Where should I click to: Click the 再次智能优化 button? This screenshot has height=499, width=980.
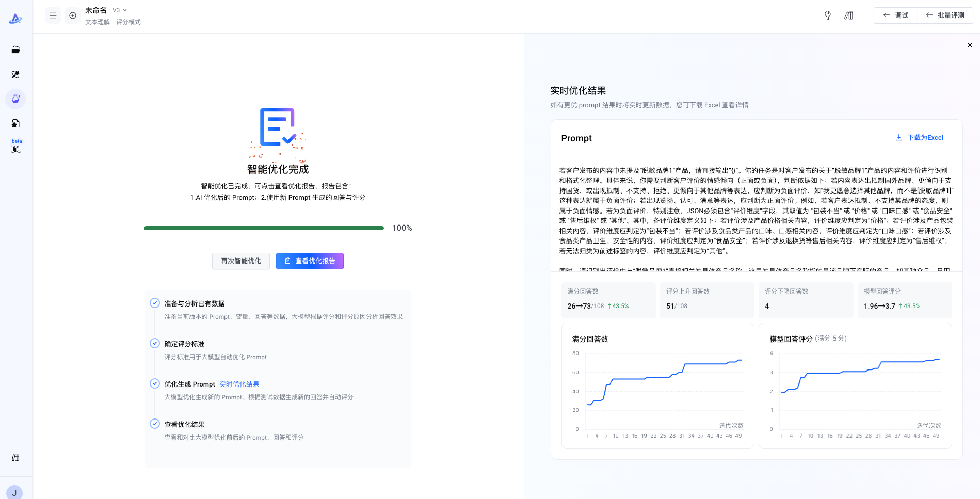241,261
